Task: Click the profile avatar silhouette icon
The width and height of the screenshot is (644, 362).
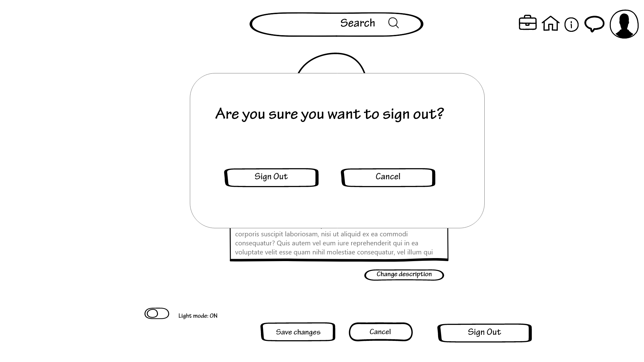Action: coord(624,24)
